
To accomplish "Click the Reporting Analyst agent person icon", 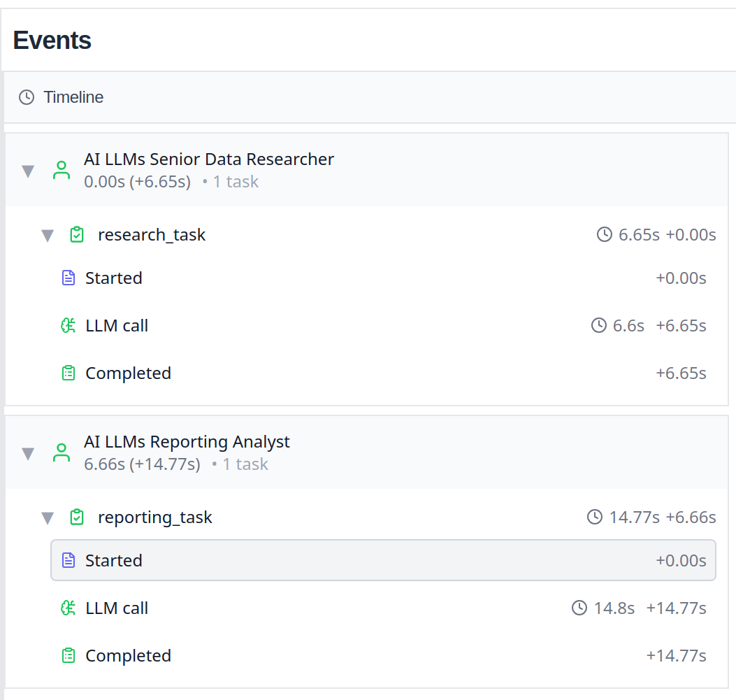I will click(62, 452).
